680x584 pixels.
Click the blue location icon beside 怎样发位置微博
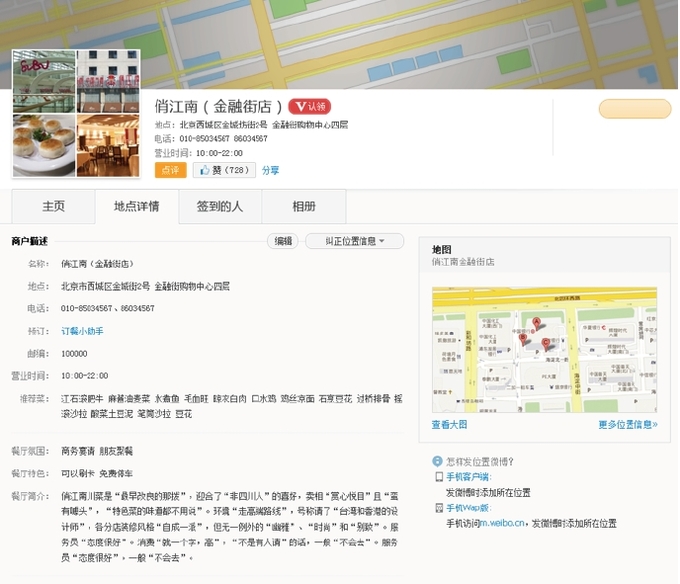437,461
